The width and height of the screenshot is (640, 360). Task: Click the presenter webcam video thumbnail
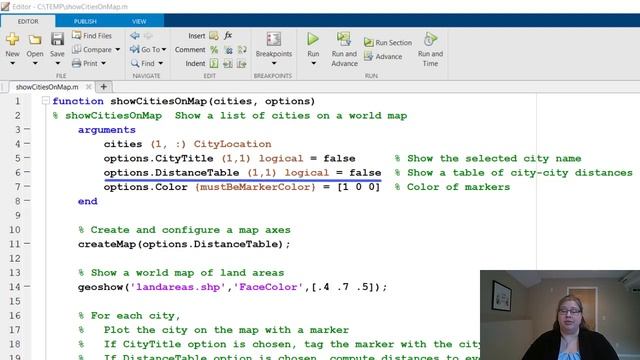click(x=560, y=315)
